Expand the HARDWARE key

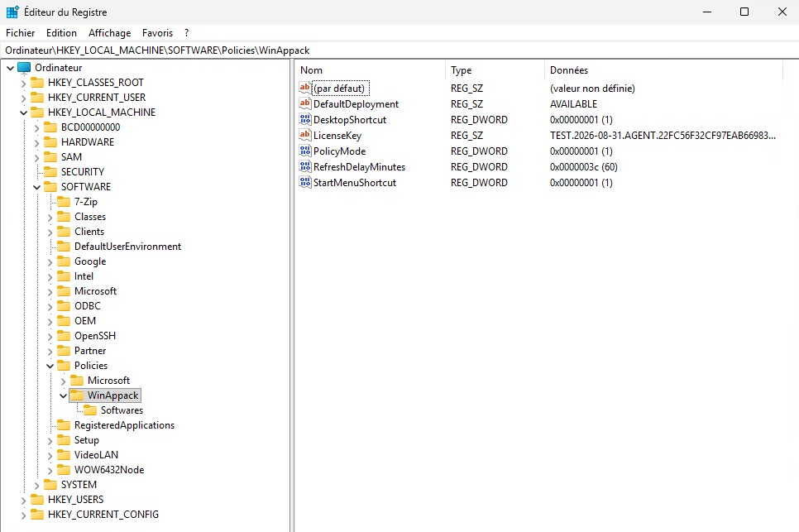(x=36, y=142)
